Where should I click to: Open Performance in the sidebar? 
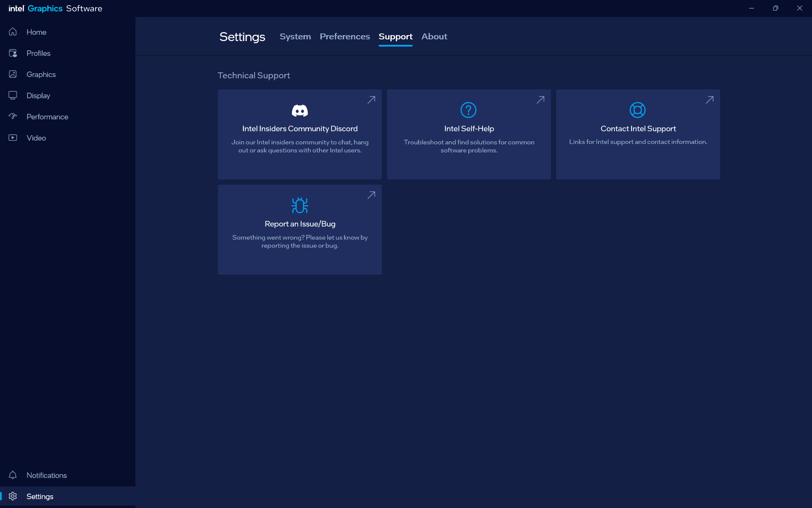click(68, 116)
